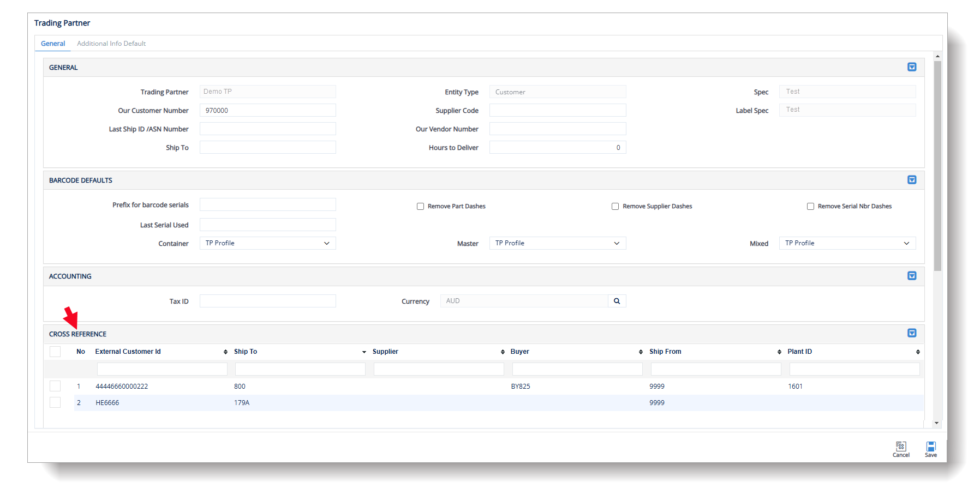Image resolution: width=980 pixels, height=495 pixels.
Task: Click the Currency search magnifier icon
Action: pos(617,301)
